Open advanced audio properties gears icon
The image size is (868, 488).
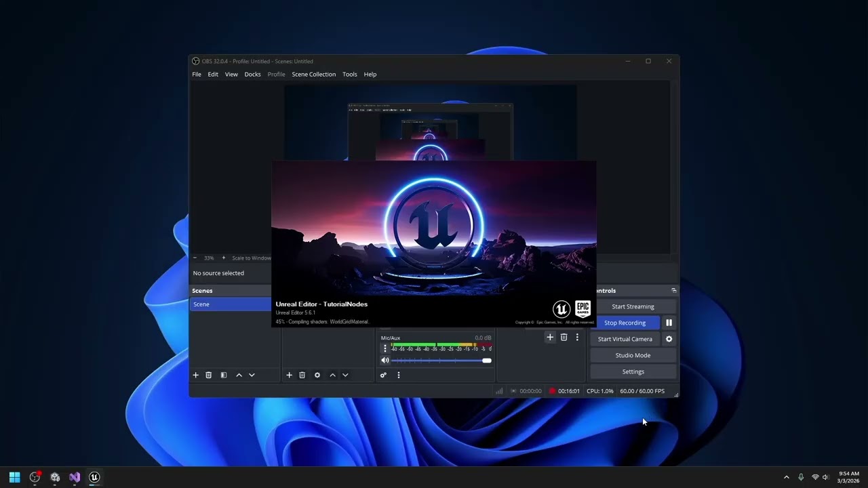383,375
